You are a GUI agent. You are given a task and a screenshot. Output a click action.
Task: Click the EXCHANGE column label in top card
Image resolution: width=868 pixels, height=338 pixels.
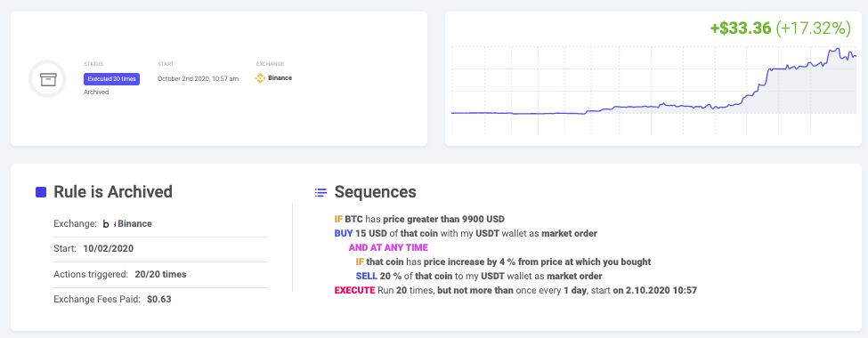[270, 64]
